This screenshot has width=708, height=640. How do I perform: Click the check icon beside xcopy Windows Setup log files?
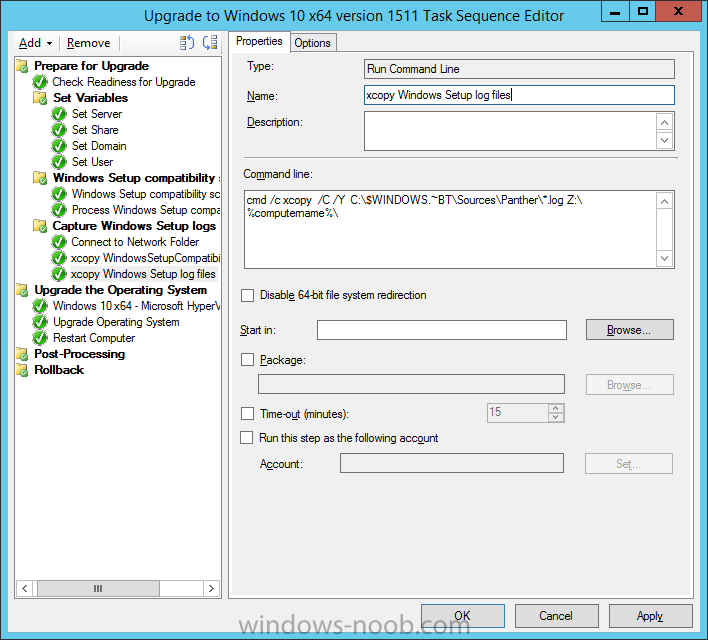click(x=59, y=274)
